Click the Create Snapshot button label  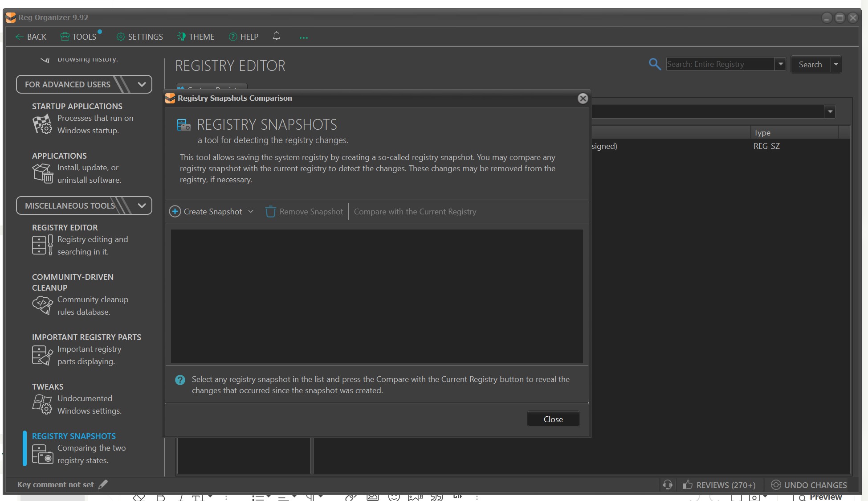click(213, 212)
